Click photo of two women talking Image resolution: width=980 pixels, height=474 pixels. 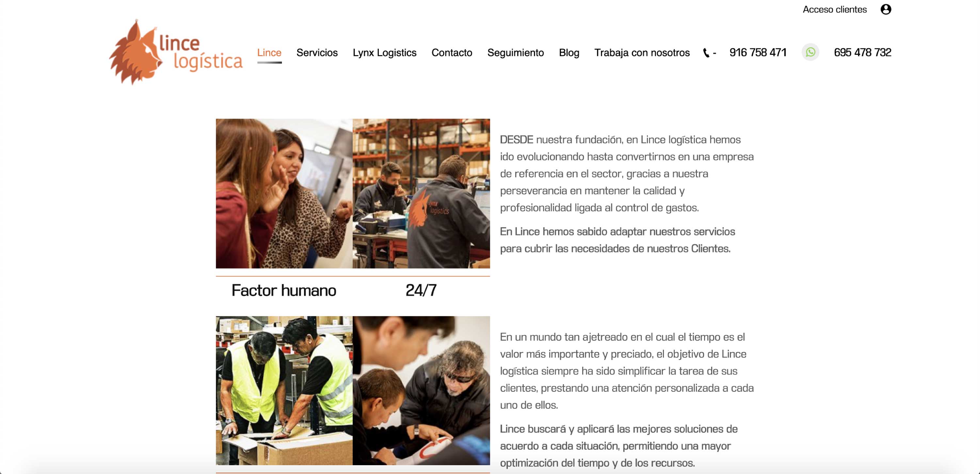[284, 194]
